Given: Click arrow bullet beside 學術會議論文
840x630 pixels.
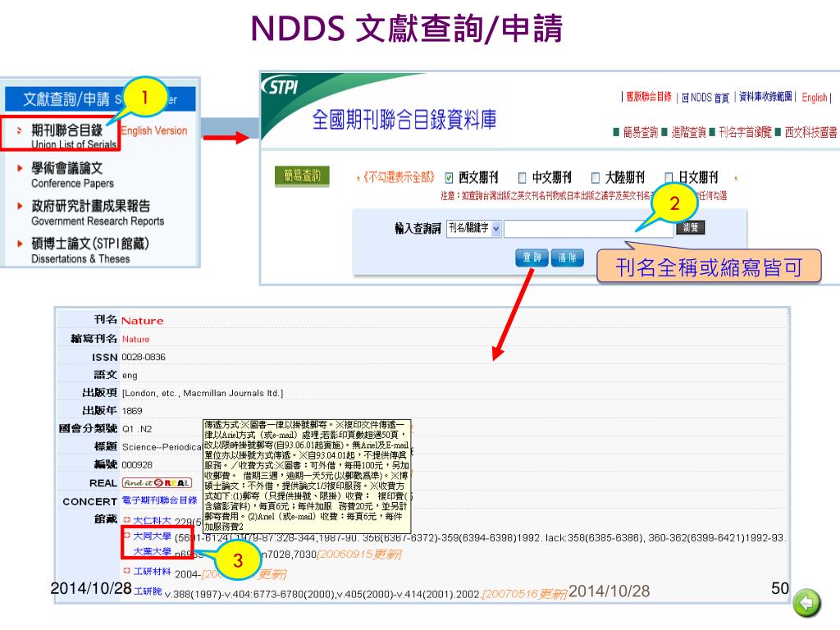Looking at the screenshot, I should (20, 168).
